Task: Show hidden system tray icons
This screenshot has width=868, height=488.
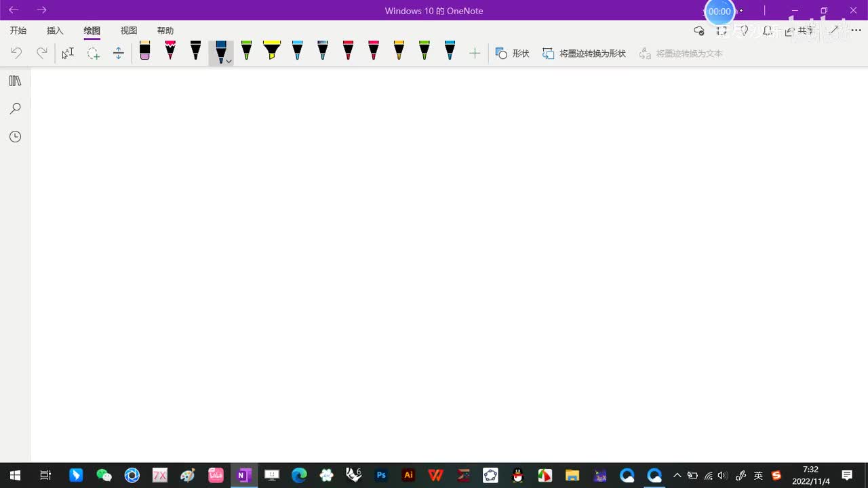Action: [677, 475]
